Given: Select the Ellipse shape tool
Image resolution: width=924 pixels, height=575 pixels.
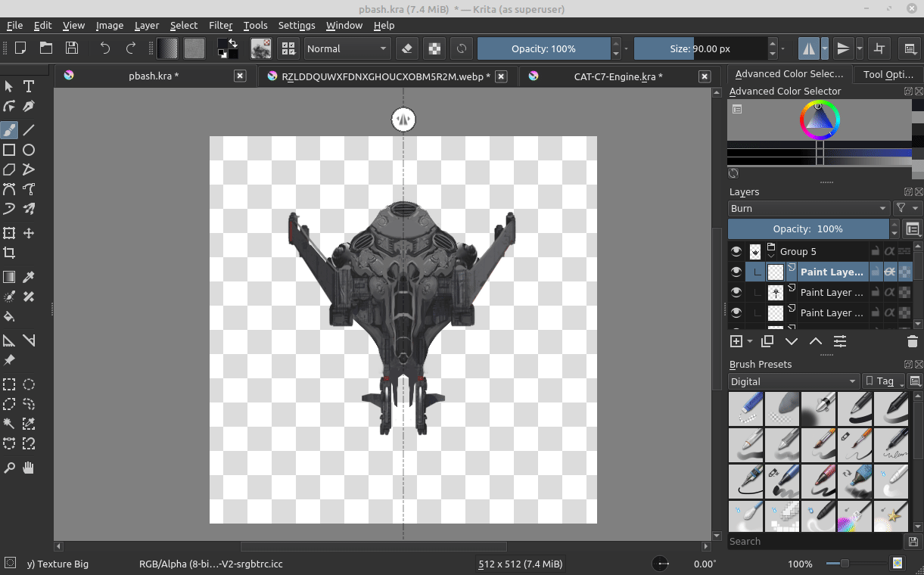Looking at the screenshot, I should point(29,150).
